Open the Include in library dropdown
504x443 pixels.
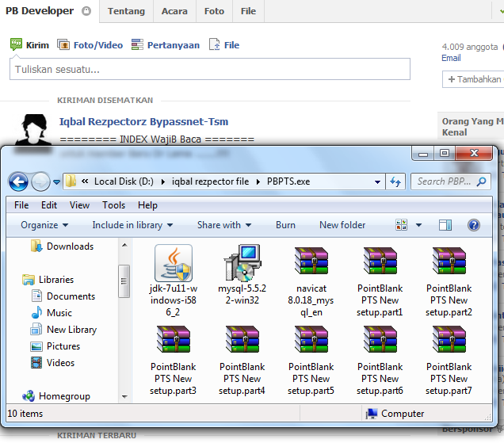click(x=132, y=225)
